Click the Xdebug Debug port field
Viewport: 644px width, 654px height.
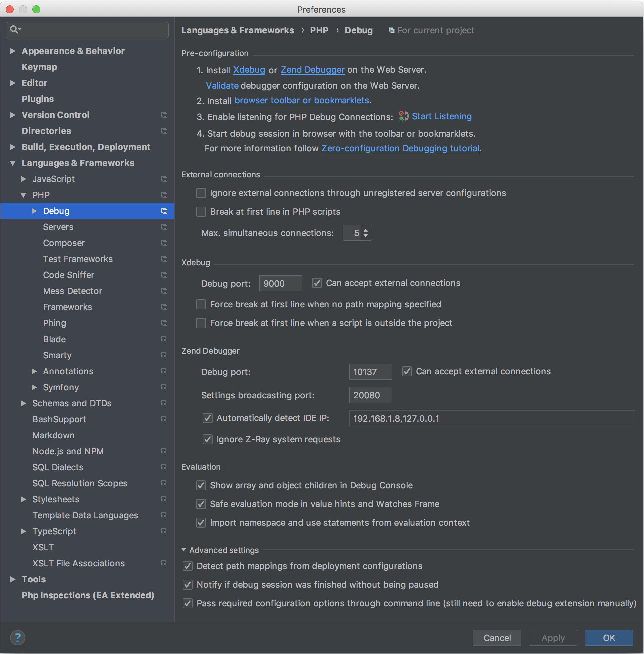(x=280, y=283)
